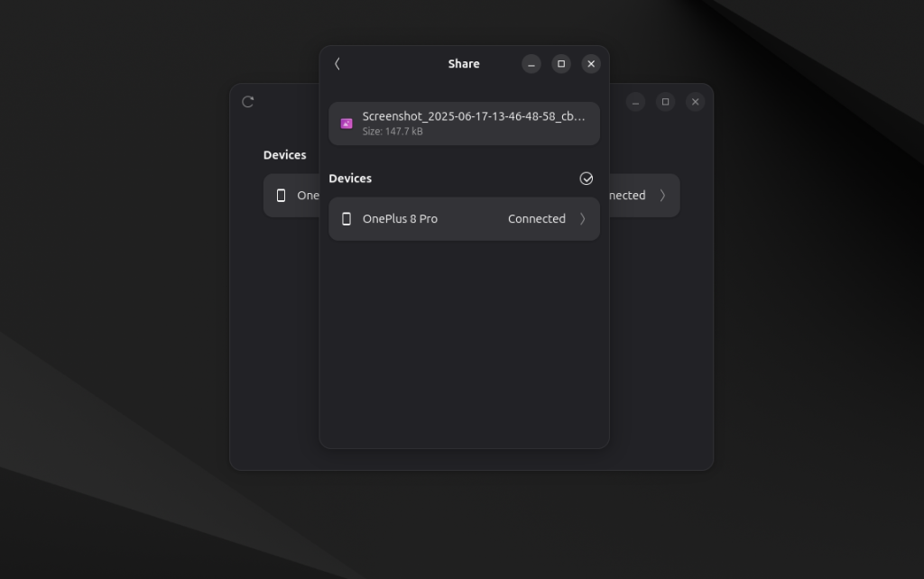The width and height of the screenshot is (924, 579).
Task: Click the pink image file icon
Action: [346, 123]
